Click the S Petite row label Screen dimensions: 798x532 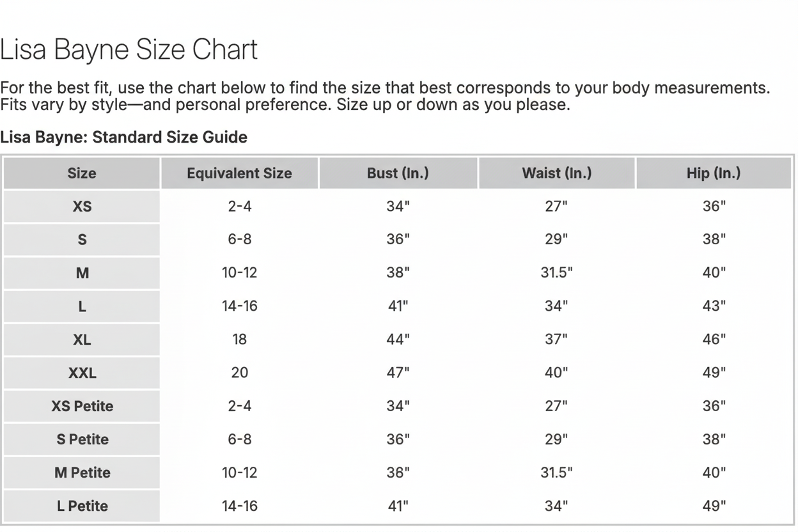[x=82, y=439]
